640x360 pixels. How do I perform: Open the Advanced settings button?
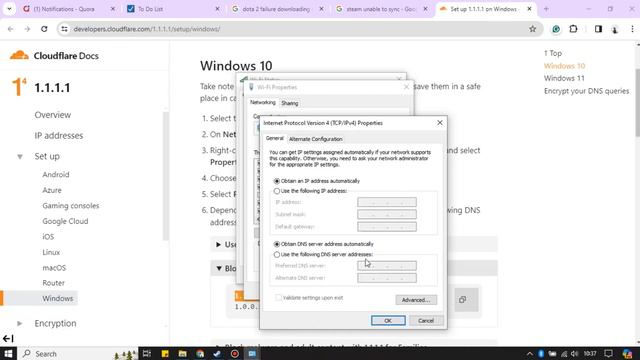click(416, 300)
